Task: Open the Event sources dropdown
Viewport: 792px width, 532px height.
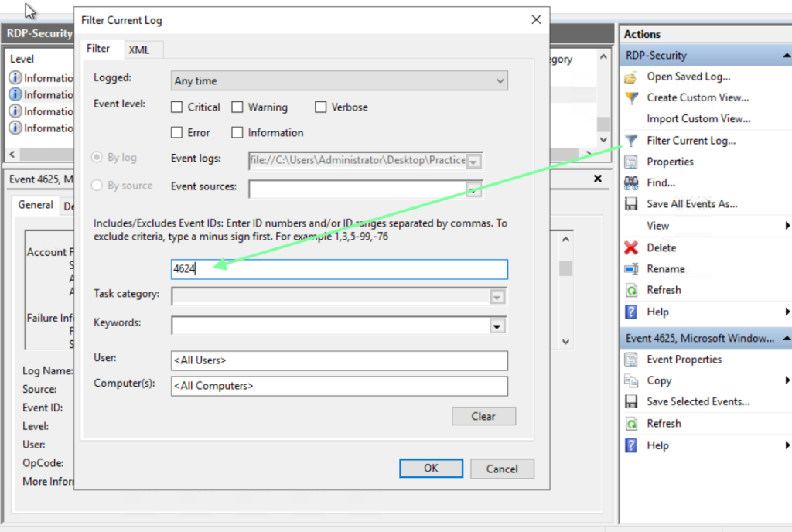Action: point(473,189)
